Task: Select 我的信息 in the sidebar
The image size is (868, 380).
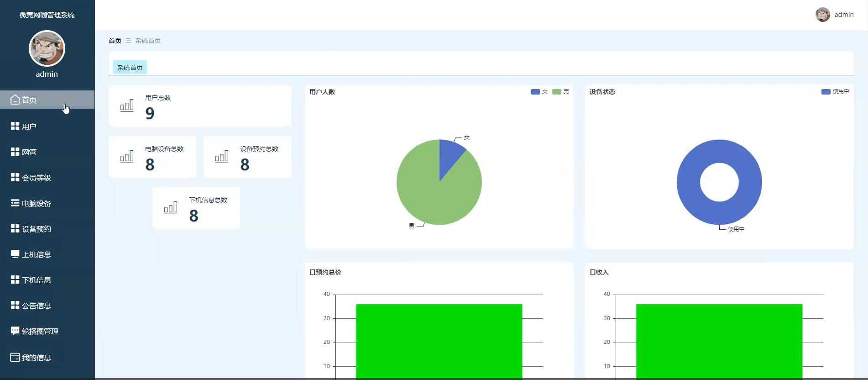Action: pyautogui.click(x=47, y=357)
